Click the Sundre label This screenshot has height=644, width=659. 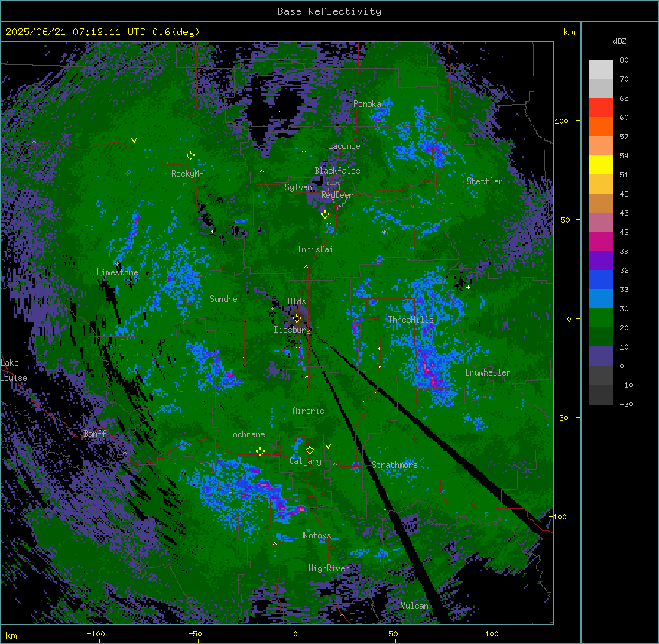223,299
